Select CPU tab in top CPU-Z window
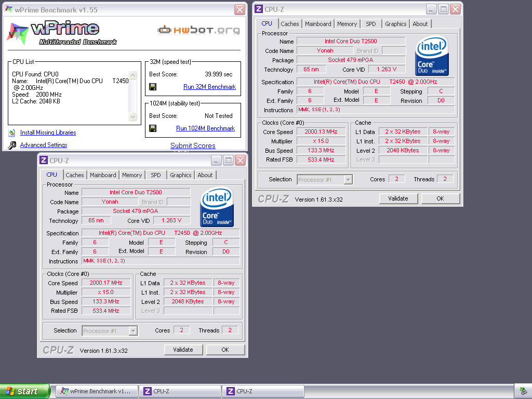 (x=267, y=23)
